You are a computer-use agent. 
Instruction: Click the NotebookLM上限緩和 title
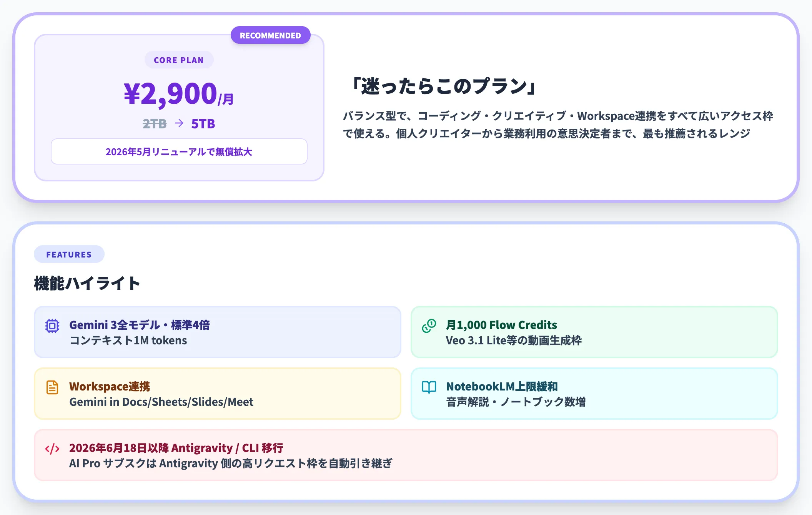502,387
